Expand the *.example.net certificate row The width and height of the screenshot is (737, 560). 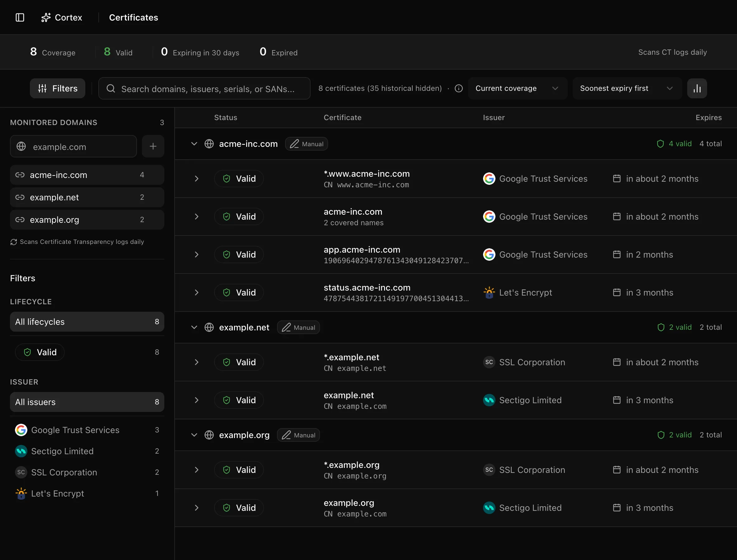coord(197,362)
